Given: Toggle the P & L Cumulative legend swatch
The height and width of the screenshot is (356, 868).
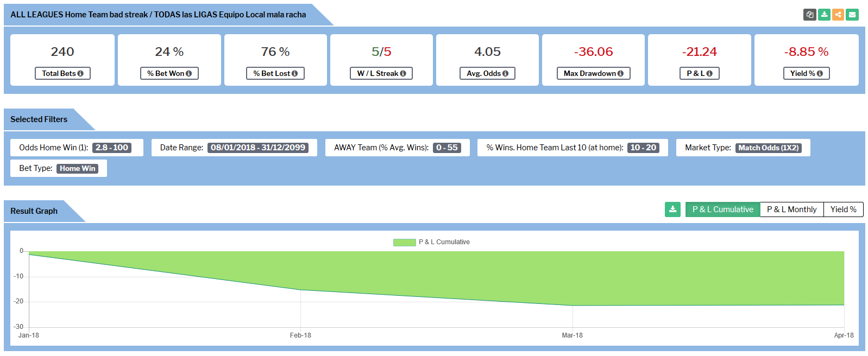Looking at the screenshot, I should tap(404, 242).
